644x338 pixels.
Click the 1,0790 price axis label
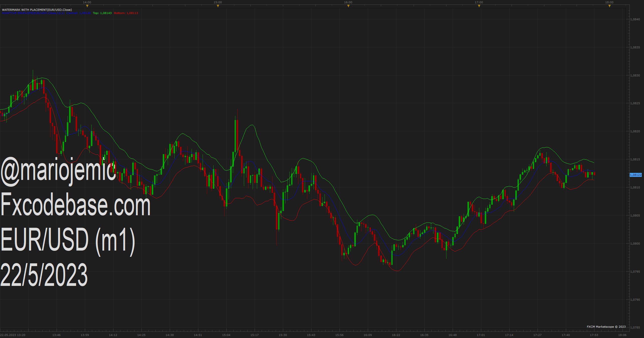635,300
